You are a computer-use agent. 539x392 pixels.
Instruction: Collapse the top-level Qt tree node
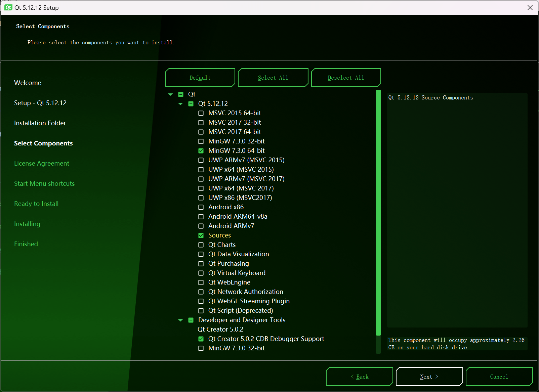[x=170, y=94]
